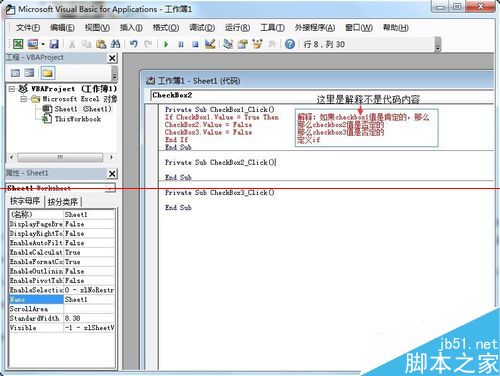Toggle Design Mode icon
Image resolution: width=500 pixels, height=376 pixels.
point(210,44)
